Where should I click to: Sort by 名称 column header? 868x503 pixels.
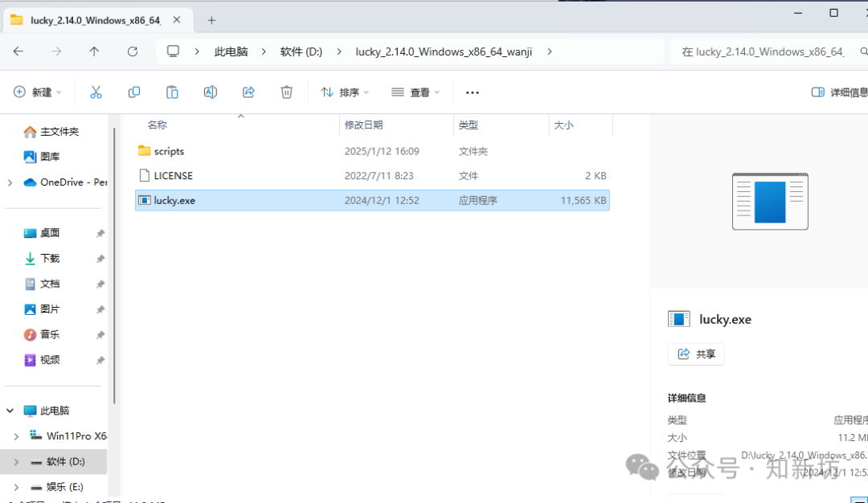click(158, 125)
